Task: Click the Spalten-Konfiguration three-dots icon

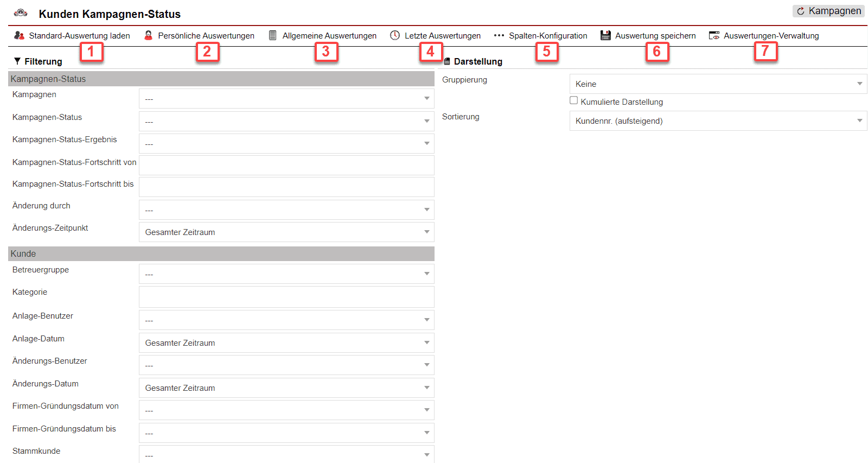Action: (x=499, y=35)
